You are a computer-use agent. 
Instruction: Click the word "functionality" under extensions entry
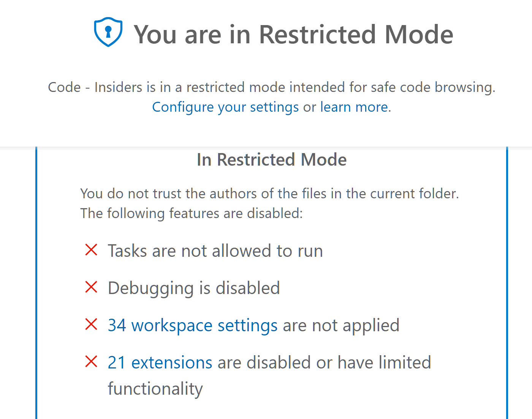[x=155, y=388]
